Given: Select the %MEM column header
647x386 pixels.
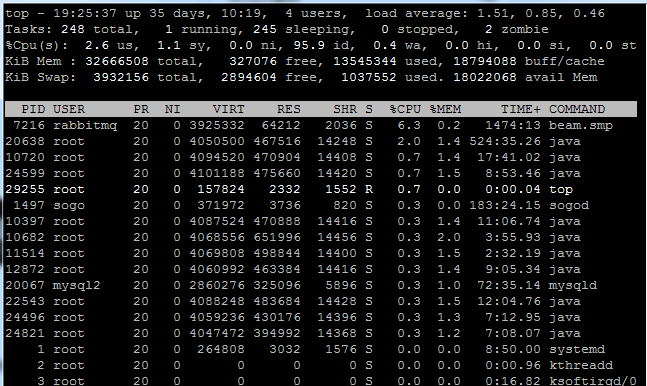Looking at the screenshot, I should 445,109.
